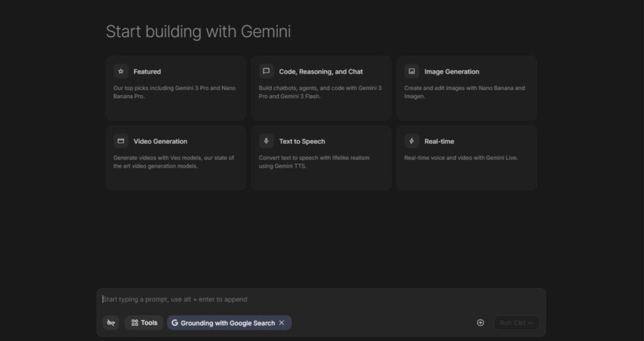Click the Google G logo in grounding chip
Image resolution: width=644 pixels, height=341 pixels.
tap(175, 323)
